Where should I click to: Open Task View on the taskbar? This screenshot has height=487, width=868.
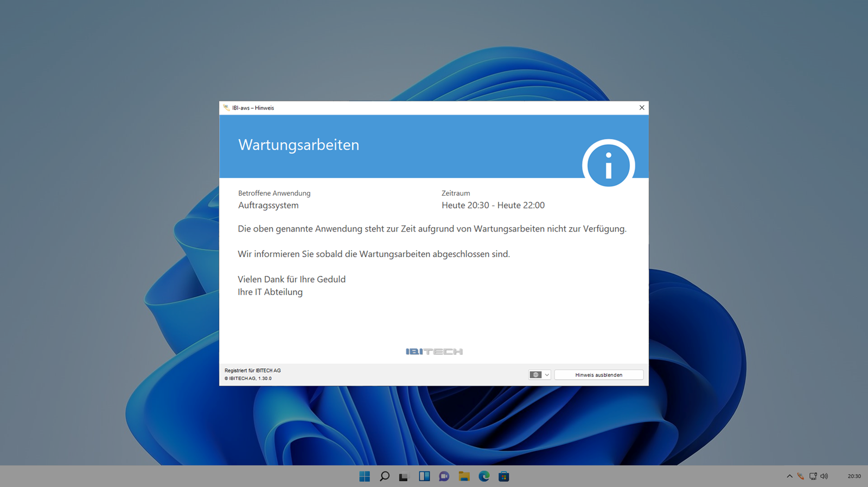coord(404,476)
